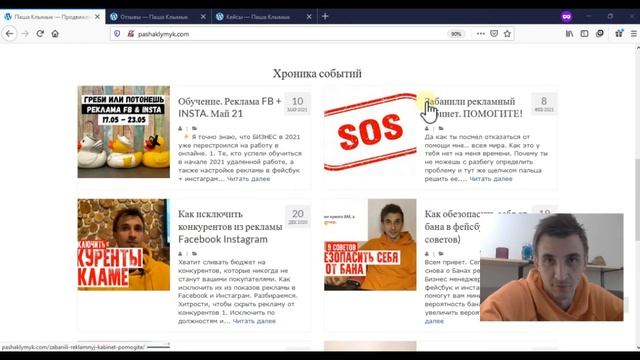
Task: Open the rubber ducks post thumbnail
Action: (x=124, y=131)
